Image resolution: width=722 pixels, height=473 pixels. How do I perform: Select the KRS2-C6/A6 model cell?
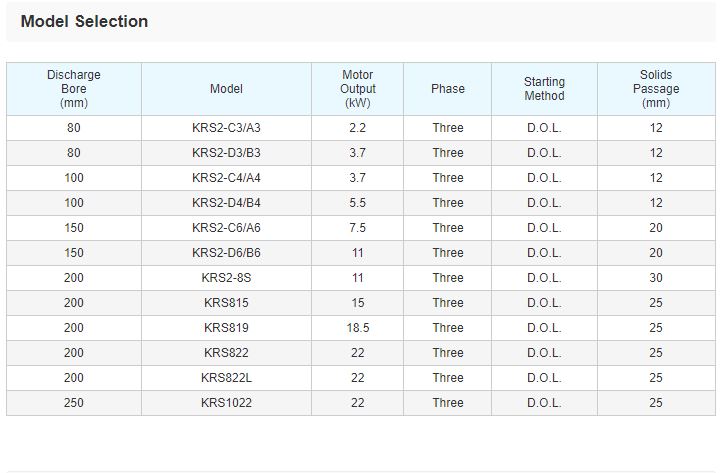click(x=226, y=228)
